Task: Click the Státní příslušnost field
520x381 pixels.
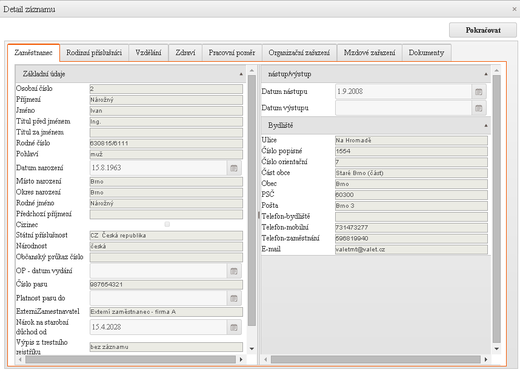Action: coord(166,236)
